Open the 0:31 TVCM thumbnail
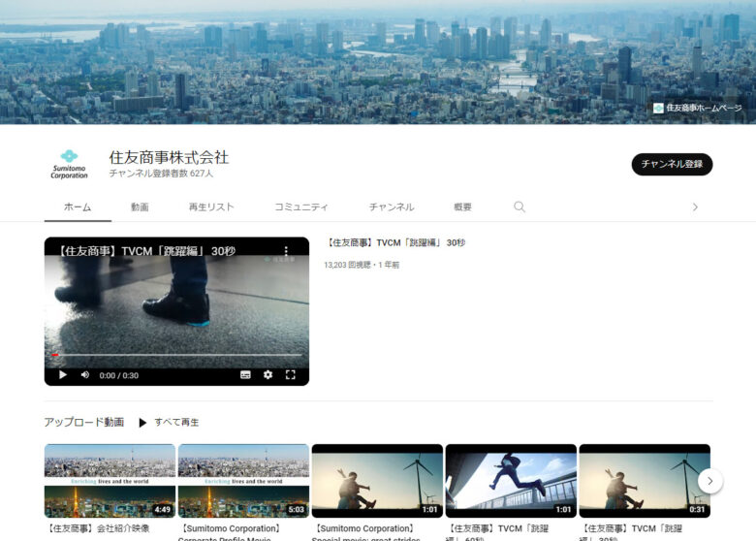The width and height of the screenshot is (756, 541). click(645, 481)
